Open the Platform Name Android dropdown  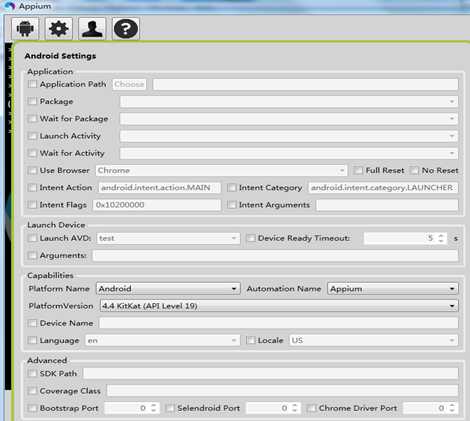(168, 289)
